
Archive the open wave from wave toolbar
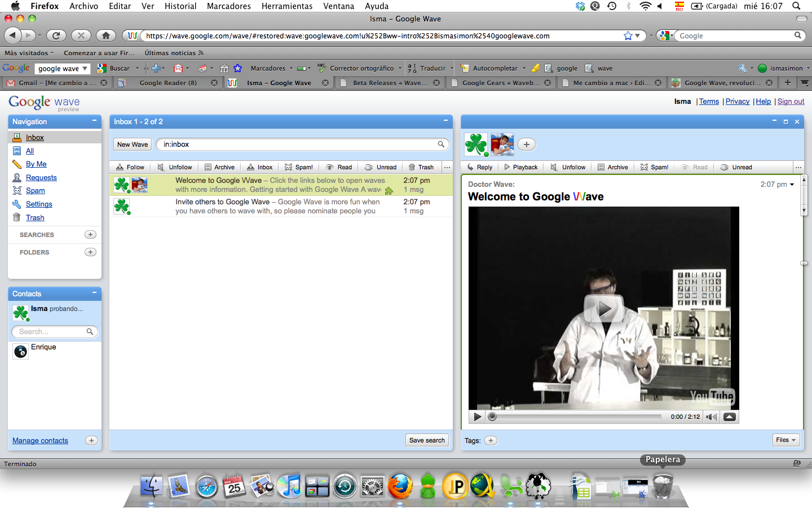(613, 167)
